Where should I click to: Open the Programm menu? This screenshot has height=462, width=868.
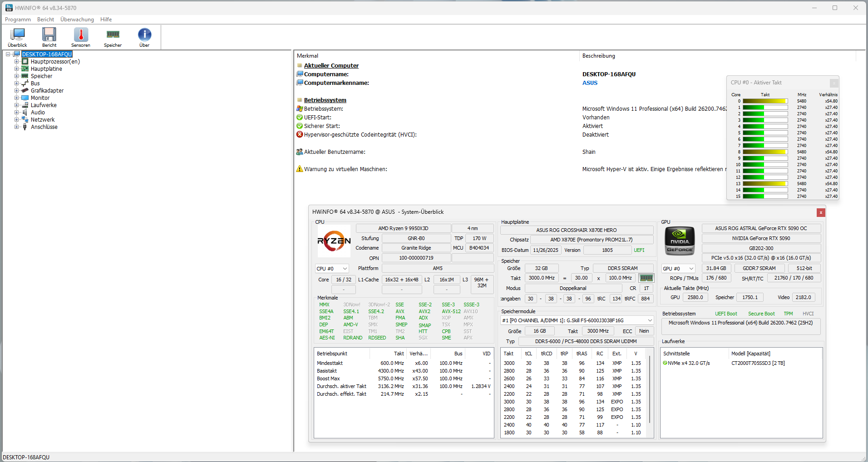click(18, 20)
